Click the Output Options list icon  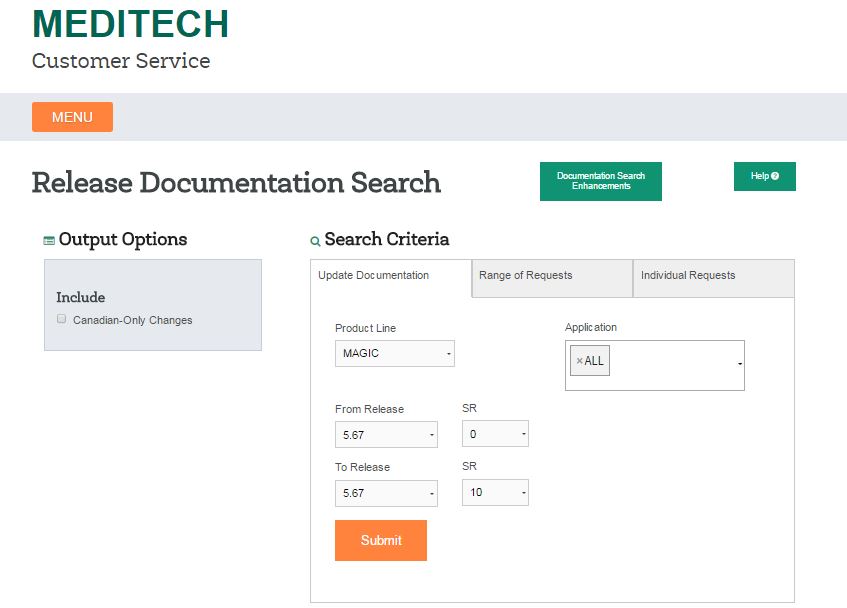(x=49, y=240)
